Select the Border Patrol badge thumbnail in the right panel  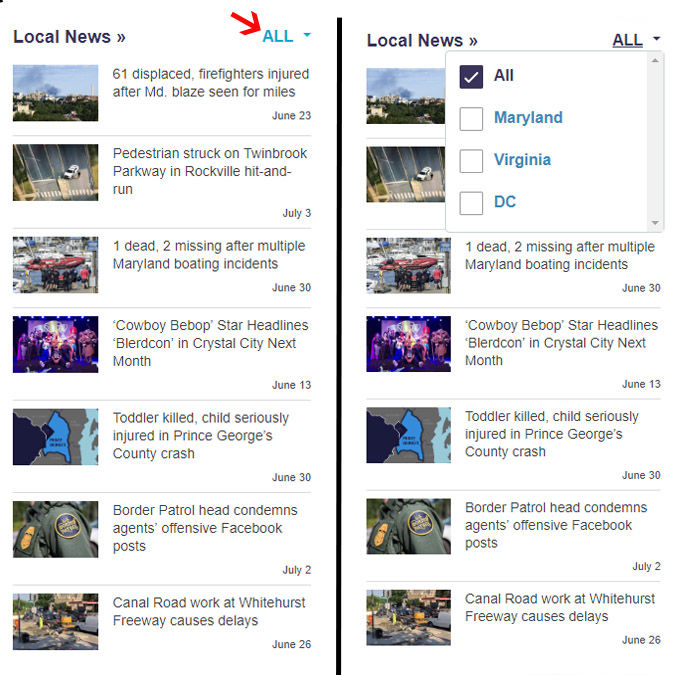(x=408, y=526)
